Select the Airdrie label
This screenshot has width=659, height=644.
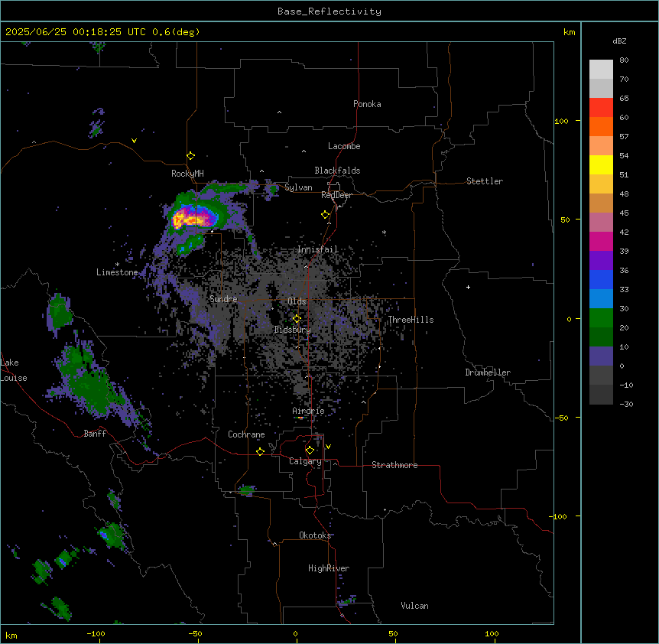[309, 411]
